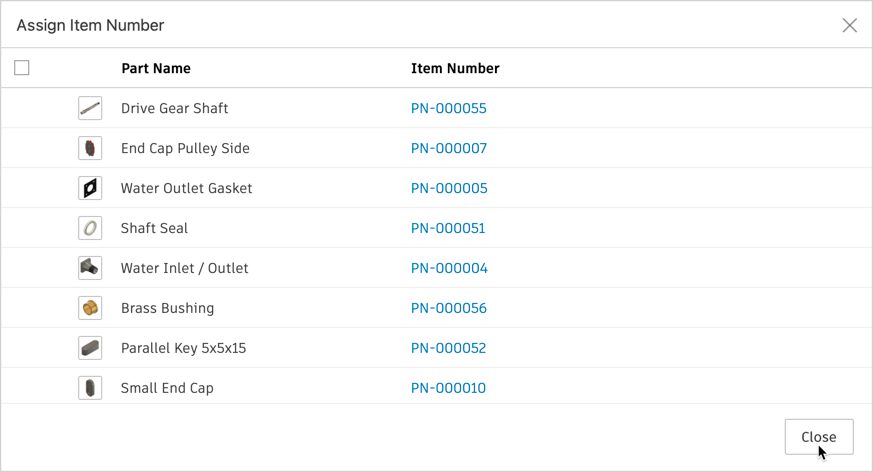Click the Shaft Seal ring thumbnail icon
Screen dimensions: 873x472
90,228
